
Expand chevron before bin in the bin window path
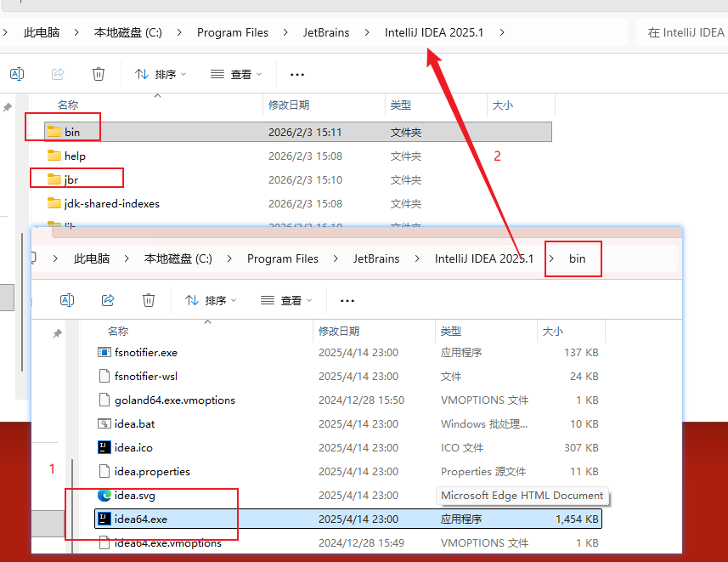point(551,258)
